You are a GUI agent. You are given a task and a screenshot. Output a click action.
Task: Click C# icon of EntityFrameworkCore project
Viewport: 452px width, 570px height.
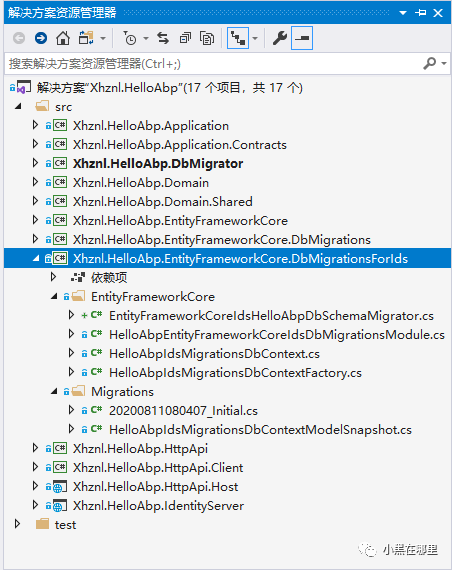(60, 220)
